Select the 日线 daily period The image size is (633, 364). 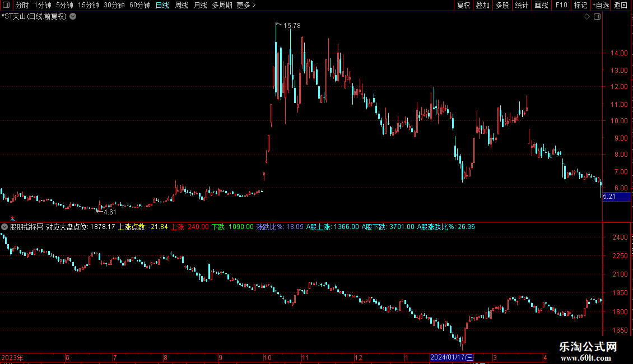[162, 5]
